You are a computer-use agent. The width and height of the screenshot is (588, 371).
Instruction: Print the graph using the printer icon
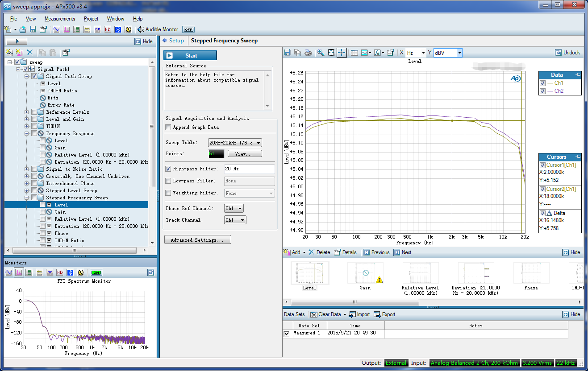pos(308,53)
